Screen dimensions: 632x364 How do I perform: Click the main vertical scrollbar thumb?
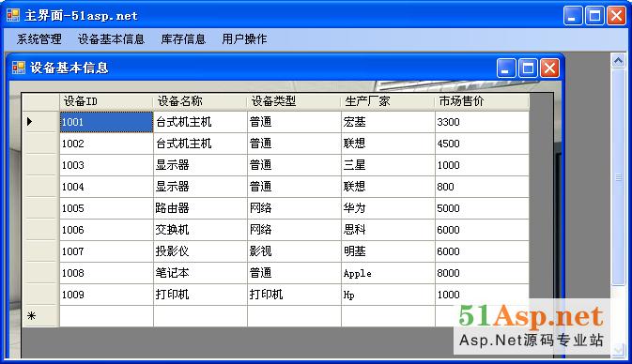point(618,177)
